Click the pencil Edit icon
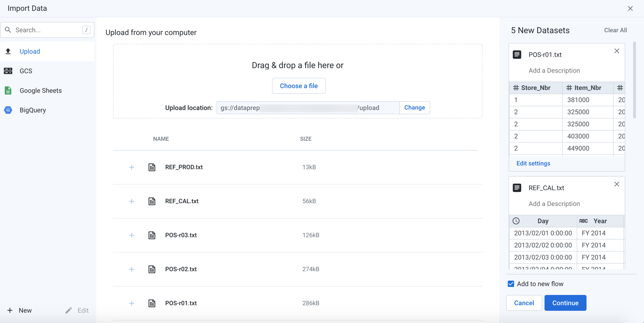The height and width of the screenshot is (323, 644). tap(69, 310)
